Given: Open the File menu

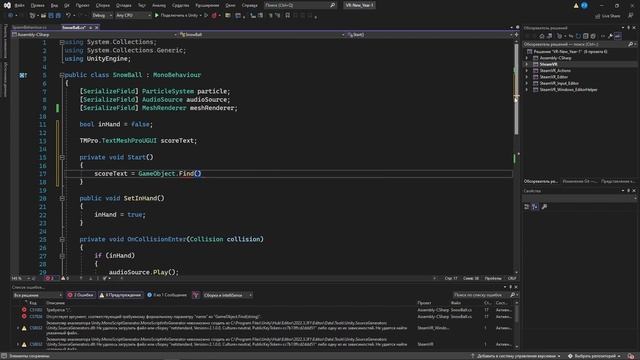Looking at the screenshot, I should point(19,5).
